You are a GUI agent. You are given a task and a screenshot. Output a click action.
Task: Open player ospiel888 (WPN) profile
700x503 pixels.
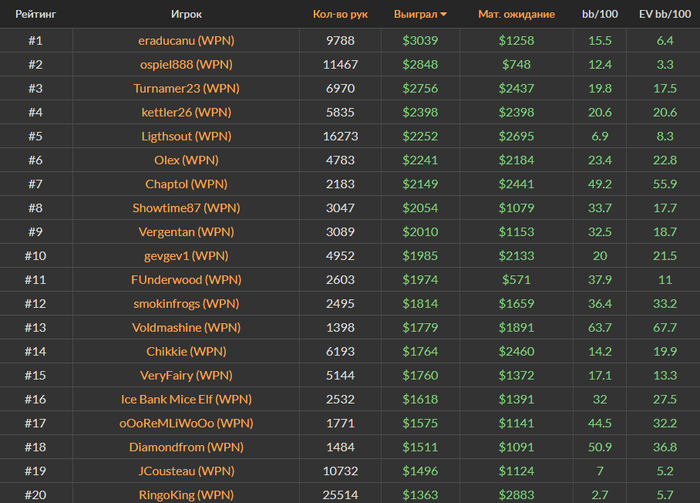[x=185, y=65]
